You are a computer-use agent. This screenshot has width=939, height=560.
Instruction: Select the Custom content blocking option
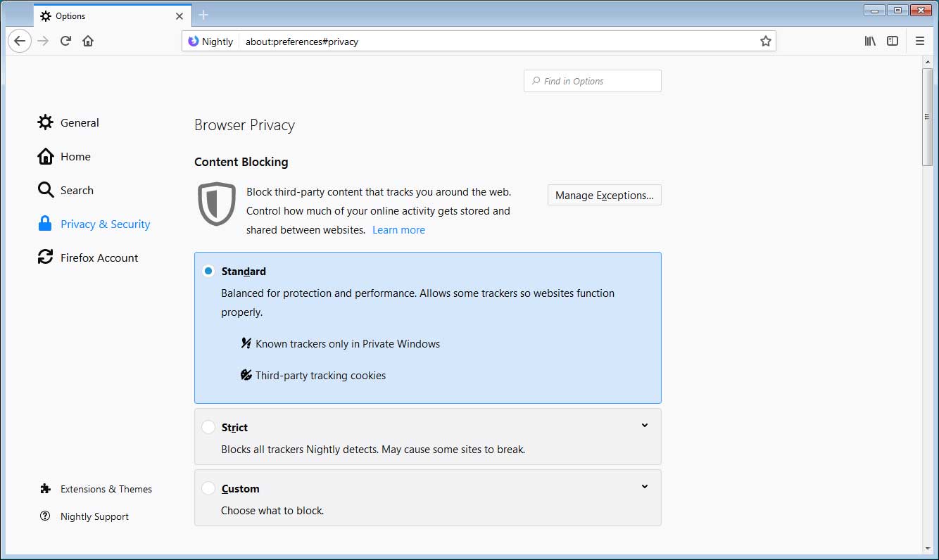(208, 488)
